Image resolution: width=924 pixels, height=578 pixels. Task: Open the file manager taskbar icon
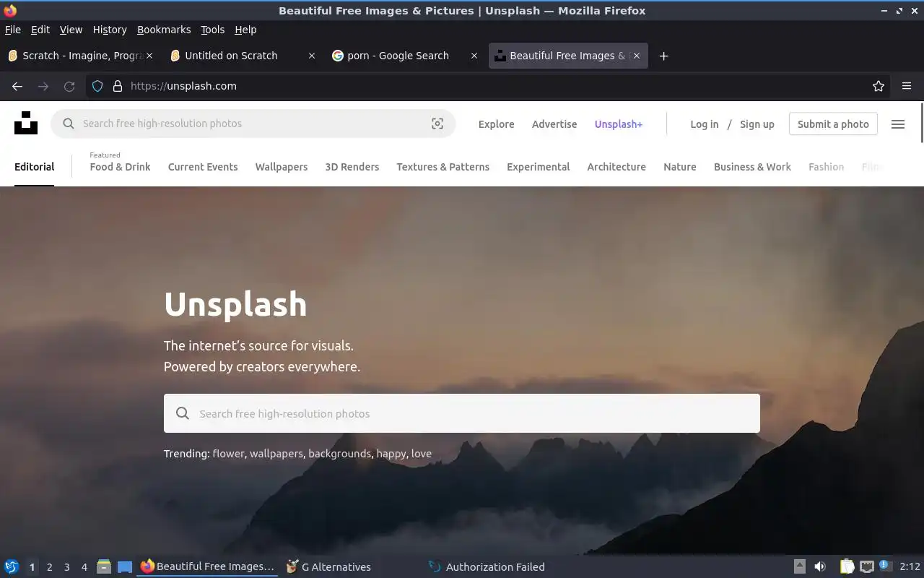point(104,567)
